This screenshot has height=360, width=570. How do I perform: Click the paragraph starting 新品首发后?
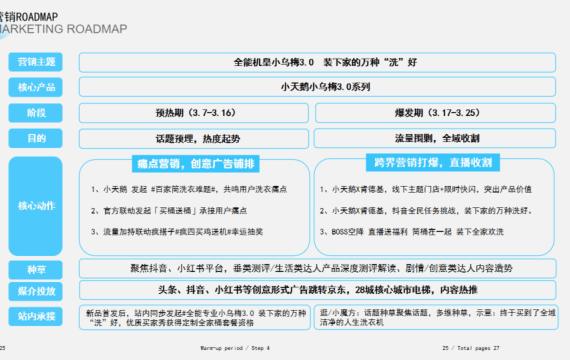tap(196, 318)
